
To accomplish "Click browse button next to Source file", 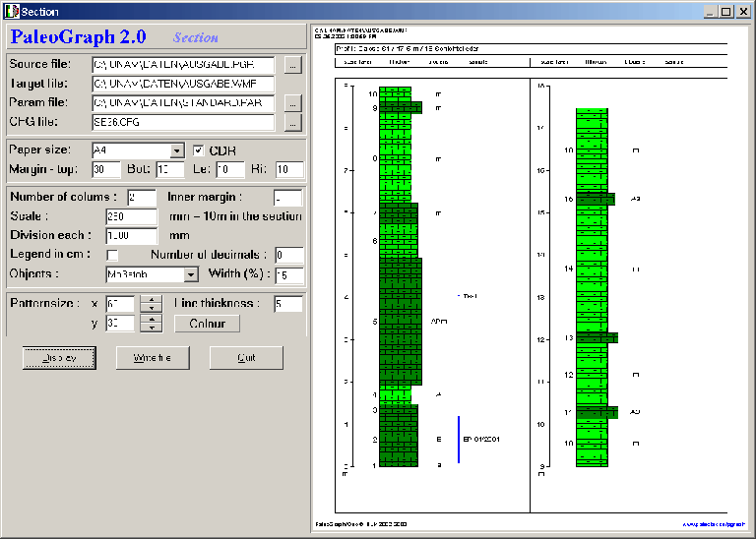I will (291, 65).
